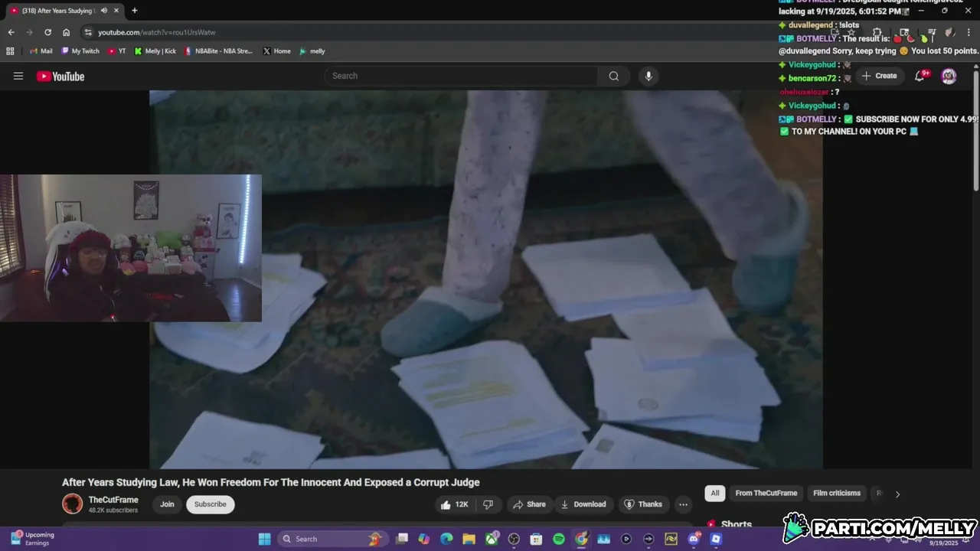Open TheCutFrame channel name link
Image resolution: width=980 pixels, height=551 pixels.
[x=113, y=500]
